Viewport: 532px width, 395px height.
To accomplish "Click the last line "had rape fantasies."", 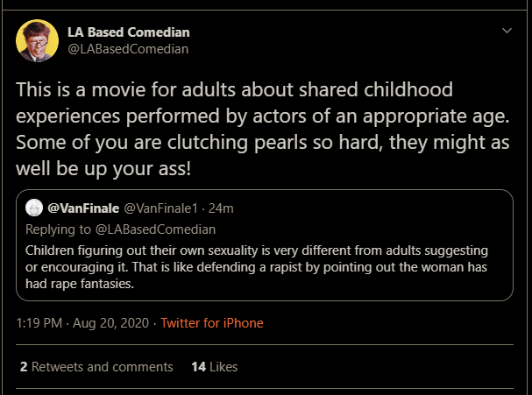I will [80, 284].
